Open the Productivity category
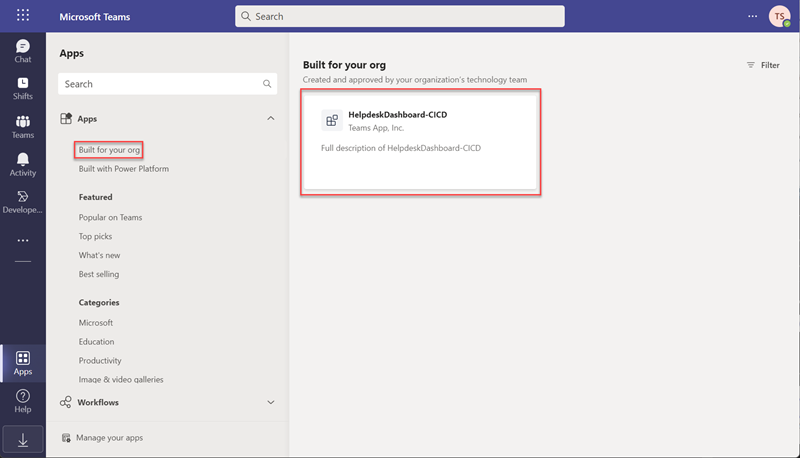800x458 pixels. point(100,361)
